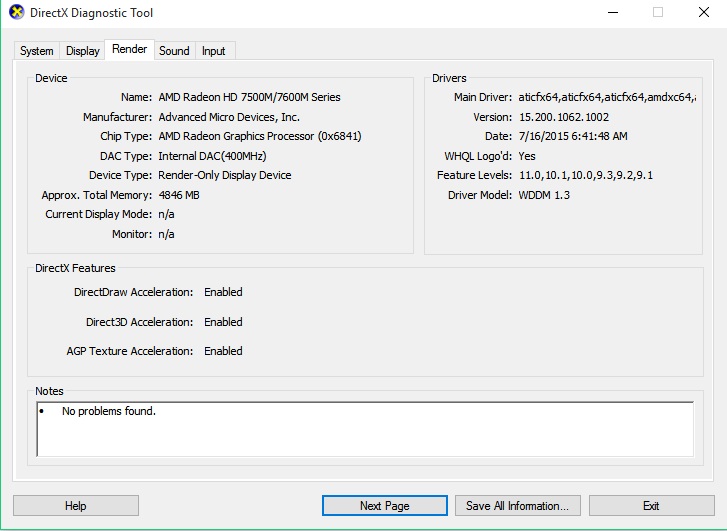
Task: Click the 'Chip Type:' label
Action: (126, 136)
